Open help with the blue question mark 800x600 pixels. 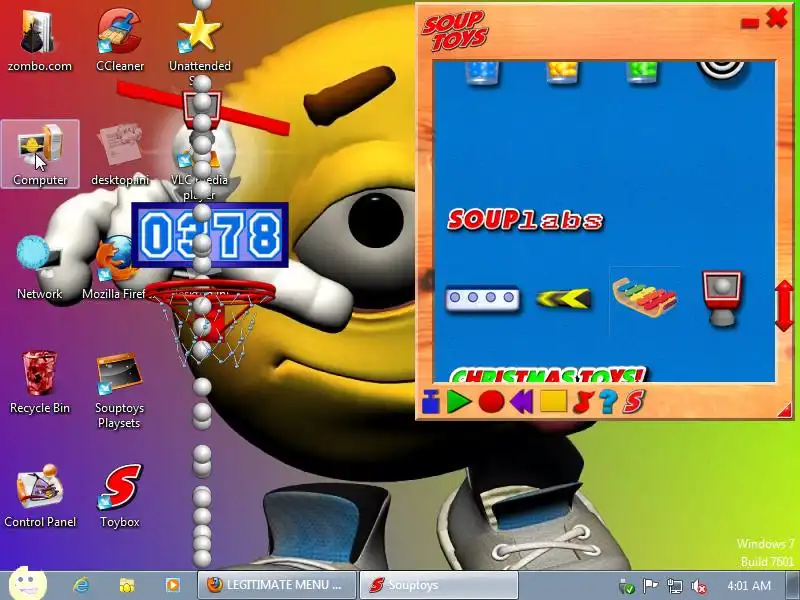click(608, 402)
